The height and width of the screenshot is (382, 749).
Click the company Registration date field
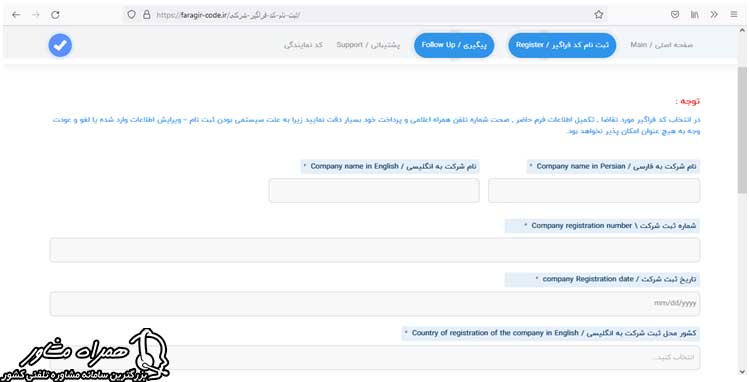[375, 304]
